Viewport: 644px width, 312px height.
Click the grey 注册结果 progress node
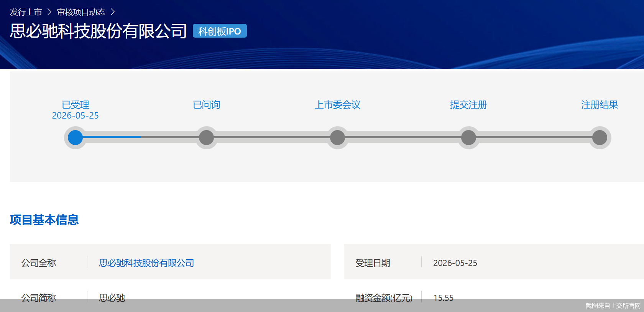pos(600,137)
